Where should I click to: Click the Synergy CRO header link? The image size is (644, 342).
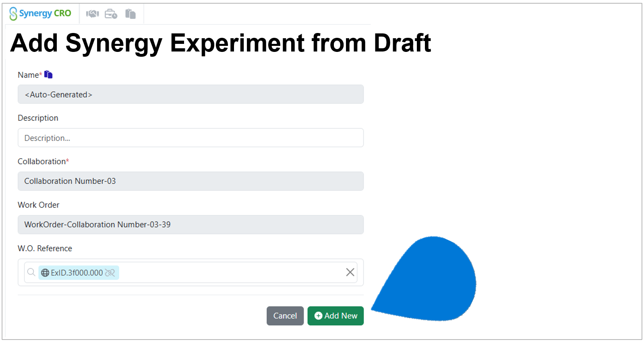point(41,13)
